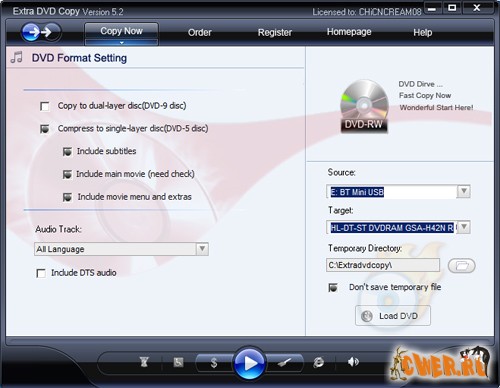The height and width of the screenshot is (388, 500).
Task: Click the hourglass icon in bottom toolbar
Action: pyautogui.click(x=144, y=362)
